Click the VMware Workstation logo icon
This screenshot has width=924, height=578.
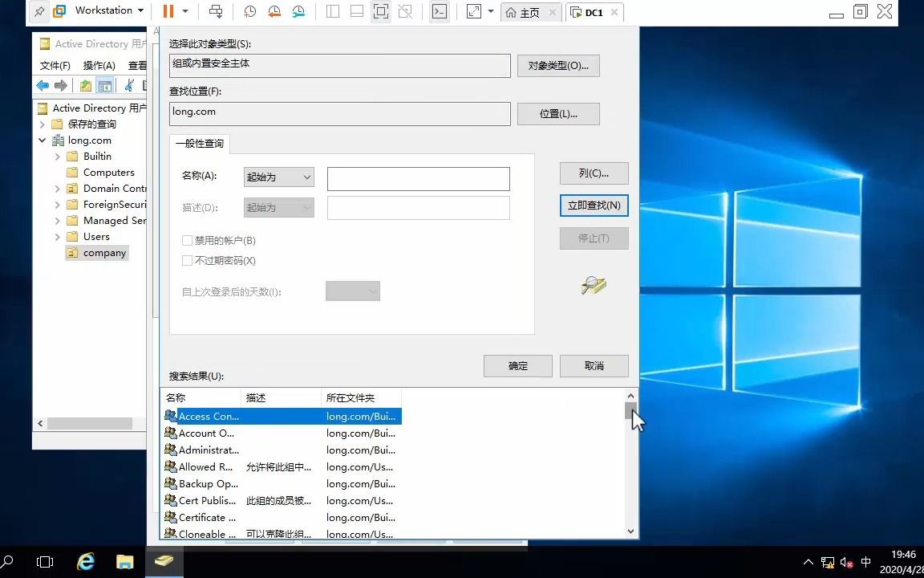click(59, 11)
